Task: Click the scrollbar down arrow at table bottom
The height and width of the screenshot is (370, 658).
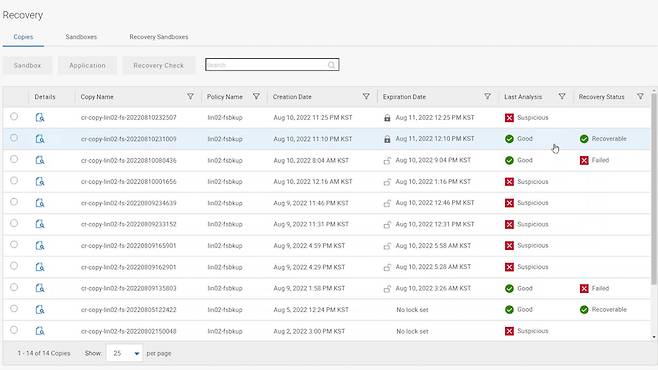Action: (653, 337)
